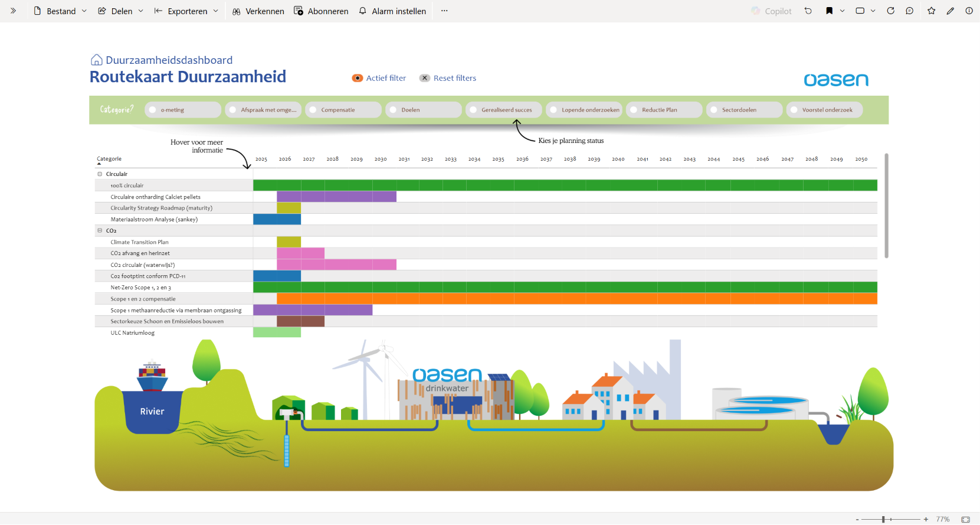Open the more options ellipsis in the toolbar
980x525 pixels.
444,11
